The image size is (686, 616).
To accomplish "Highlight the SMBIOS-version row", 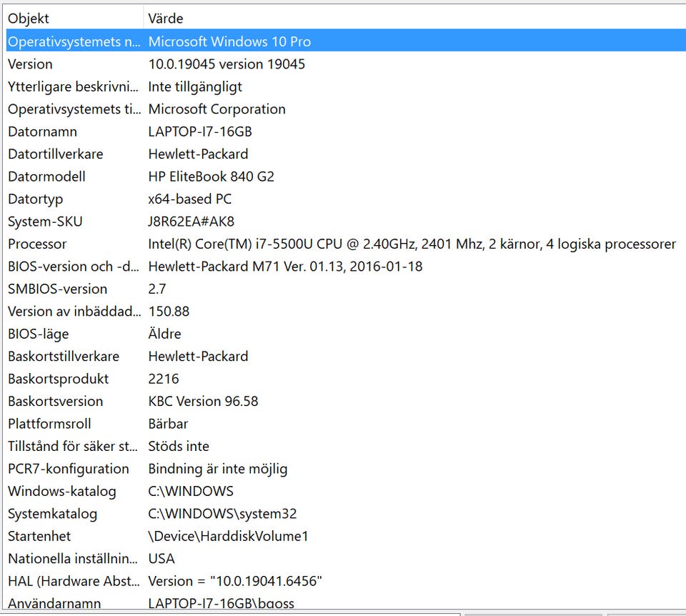I will [57, 289].
